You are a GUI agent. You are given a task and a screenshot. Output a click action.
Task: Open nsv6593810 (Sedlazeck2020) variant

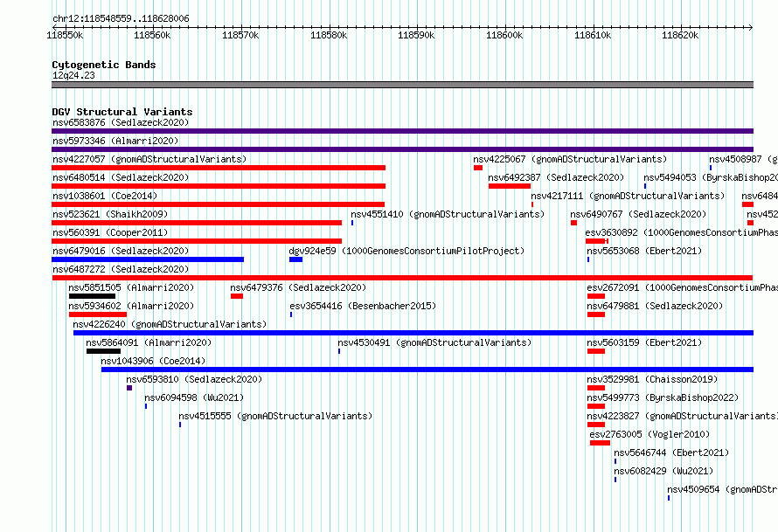(x=194, y=379)
